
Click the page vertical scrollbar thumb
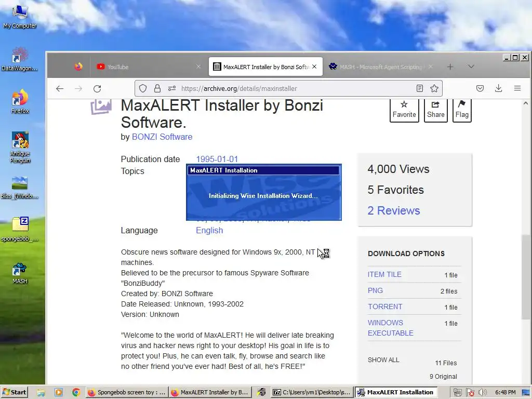[x=526, y=276]
